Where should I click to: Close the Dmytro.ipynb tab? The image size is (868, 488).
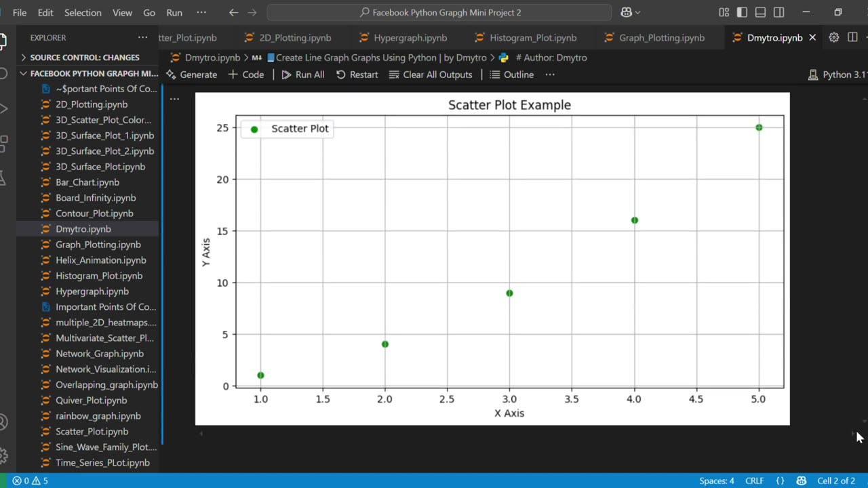click(812, 37)
